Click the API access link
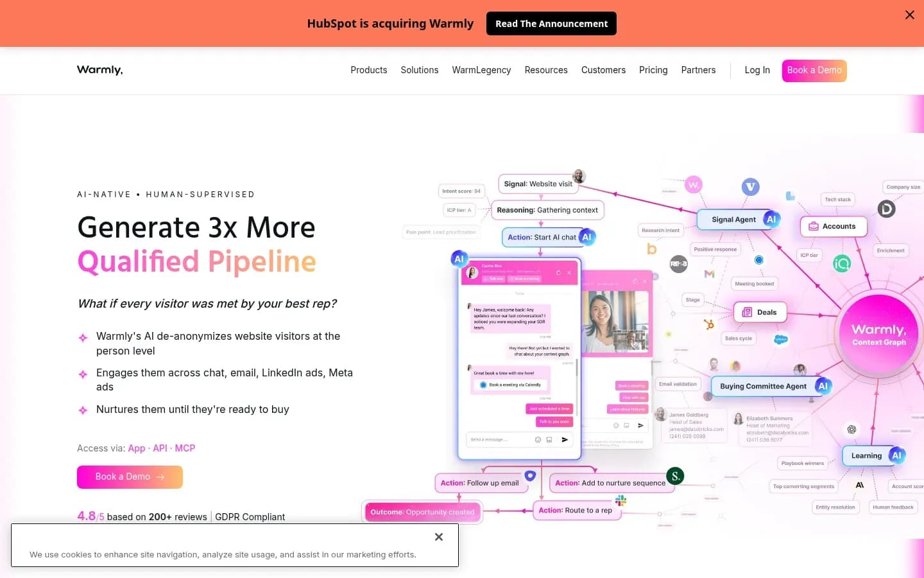 [160, 448]
